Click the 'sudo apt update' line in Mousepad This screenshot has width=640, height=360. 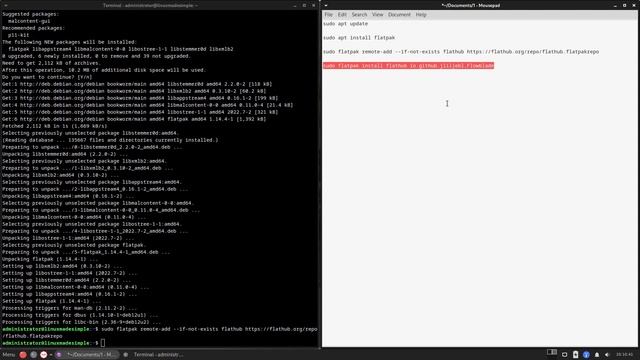click(346, 24)
